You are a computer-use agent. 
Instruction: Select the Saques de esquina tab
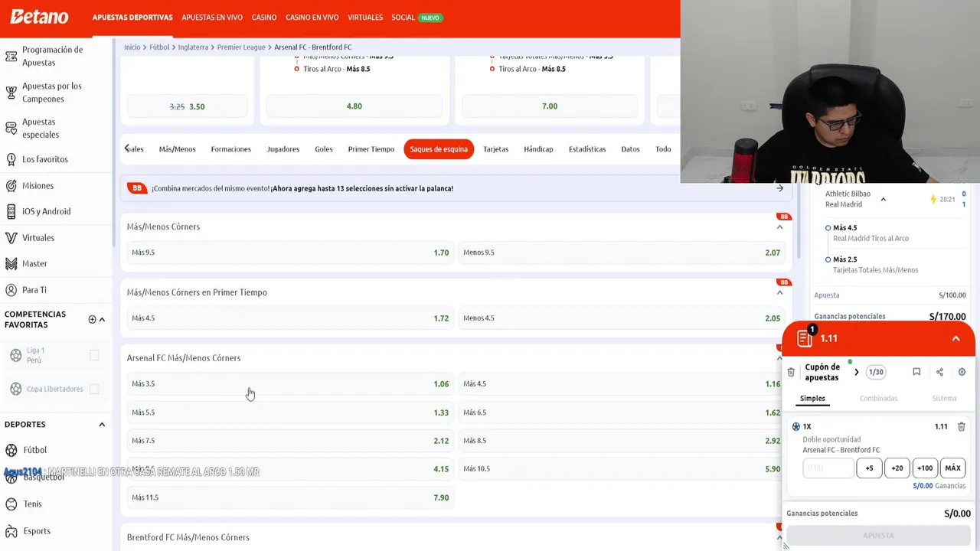(x=439, y=149)
